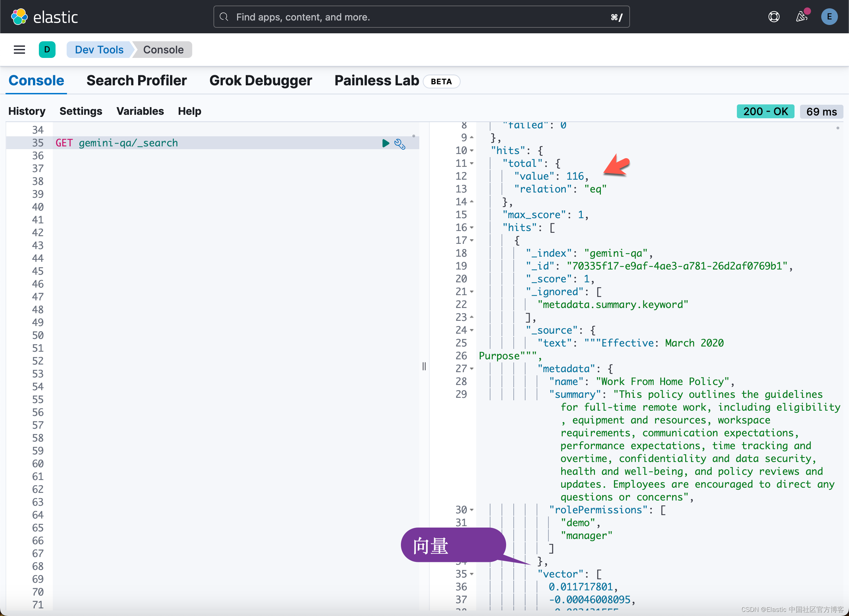This screenshot has height=616, width=849.
Task: Click editor line number 50
Action: pyautogui.click(x=38, y=335)
